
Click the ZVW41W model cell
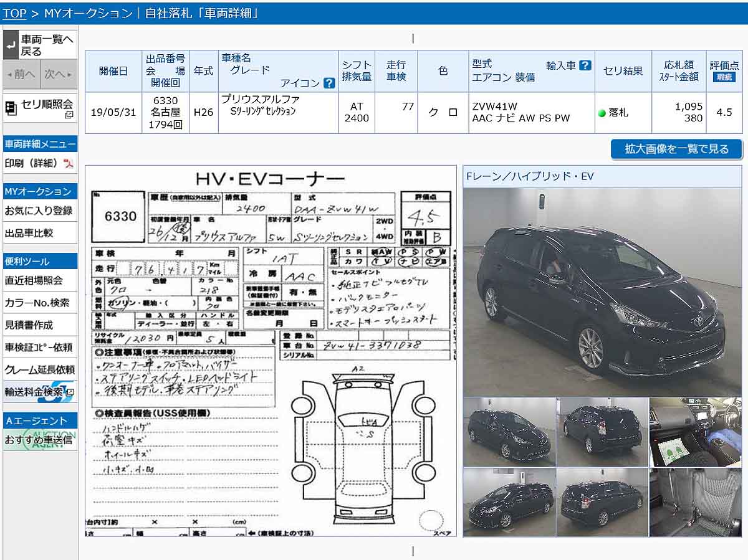pos(532,113)
